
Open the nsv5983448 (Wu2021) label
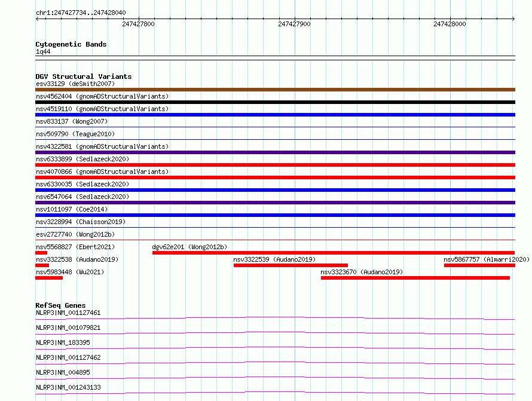coord(70,272)
